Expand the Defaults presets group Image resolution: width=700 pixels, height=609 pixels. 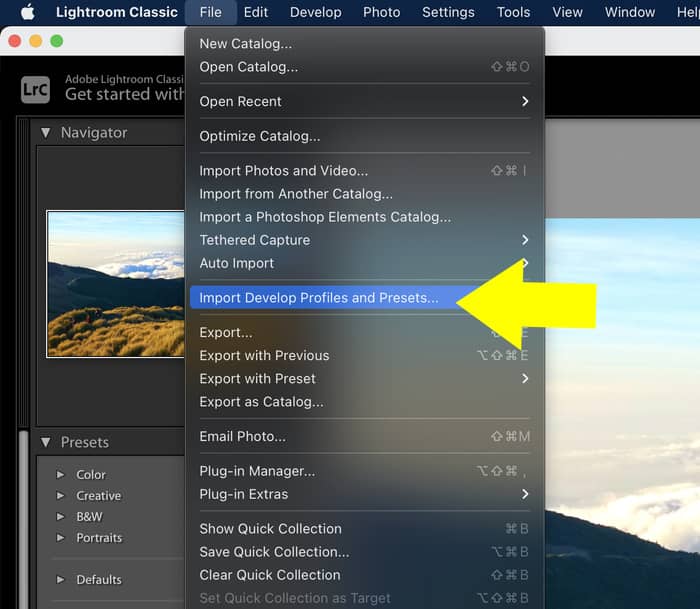(61, 580)
